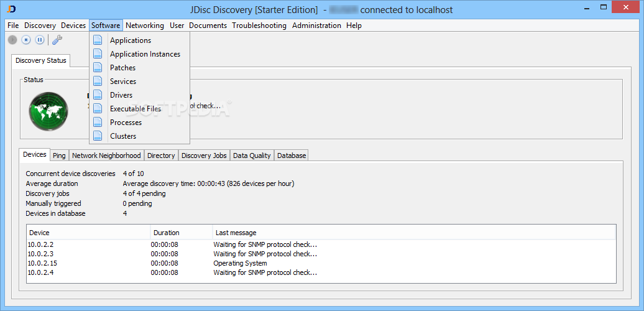Open the Discovery menu
Image resolution: width=644 pixels, height=311 pixels.
coord(40,26)
